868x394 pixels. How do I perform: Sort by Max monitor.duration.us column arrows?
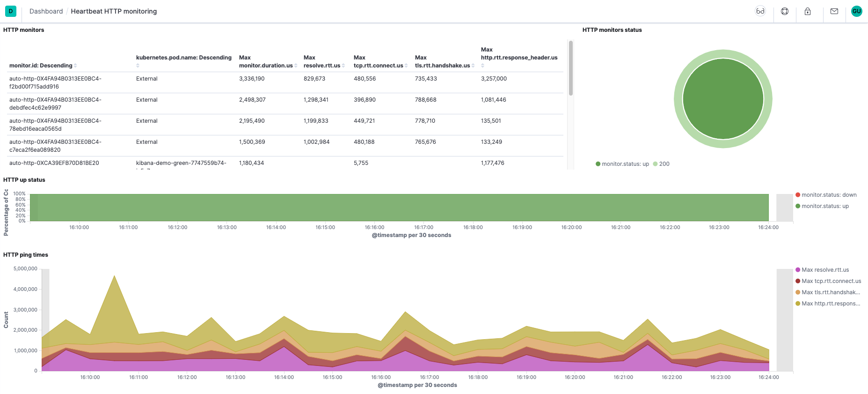(296, 66)
